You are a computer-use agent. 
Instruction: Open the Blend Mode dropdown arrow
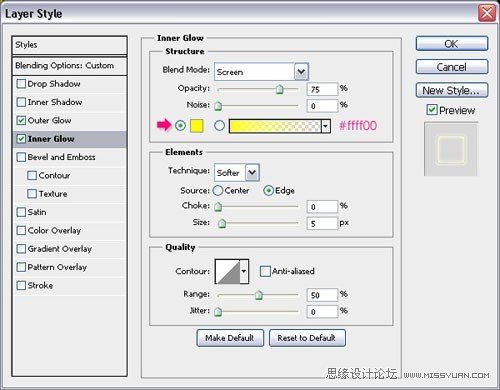click(301, 72)
